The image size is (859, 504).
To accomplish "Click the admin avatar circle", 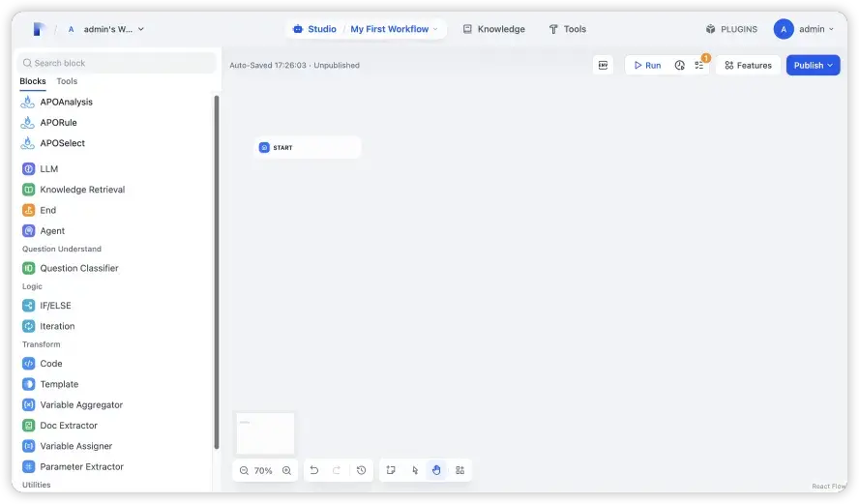I will (x=784, y=29).
